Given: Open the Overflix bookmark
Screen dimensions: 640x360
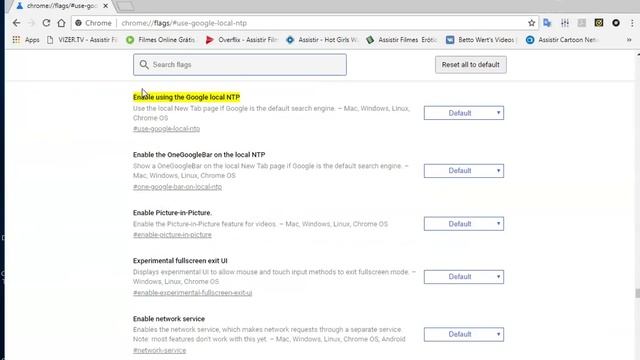Looking at the screenshot, I should [x=242, y=40].
